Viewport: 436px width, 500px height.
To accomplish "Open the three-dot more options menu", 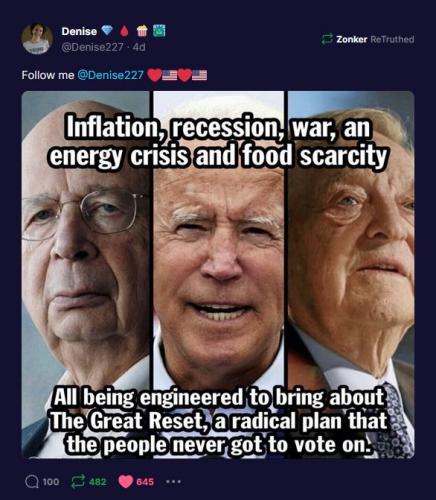I will point(174,482).
